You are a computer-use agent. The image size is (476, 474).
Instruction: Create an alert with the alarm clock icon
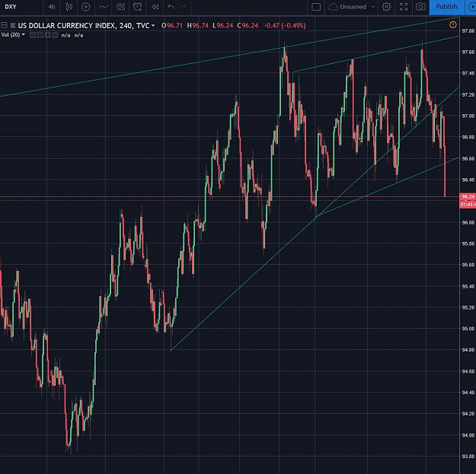point(138,7)
